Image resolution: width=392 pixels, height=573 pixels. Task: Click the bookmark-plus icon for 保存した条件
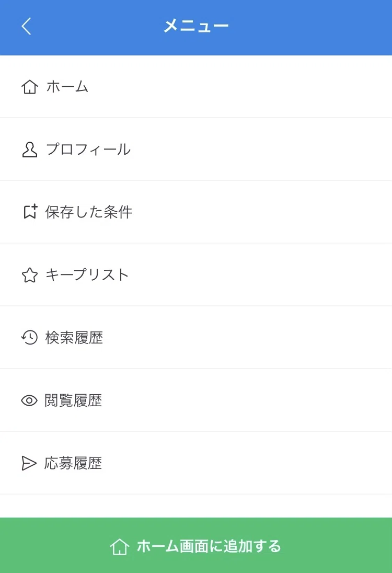30,211
